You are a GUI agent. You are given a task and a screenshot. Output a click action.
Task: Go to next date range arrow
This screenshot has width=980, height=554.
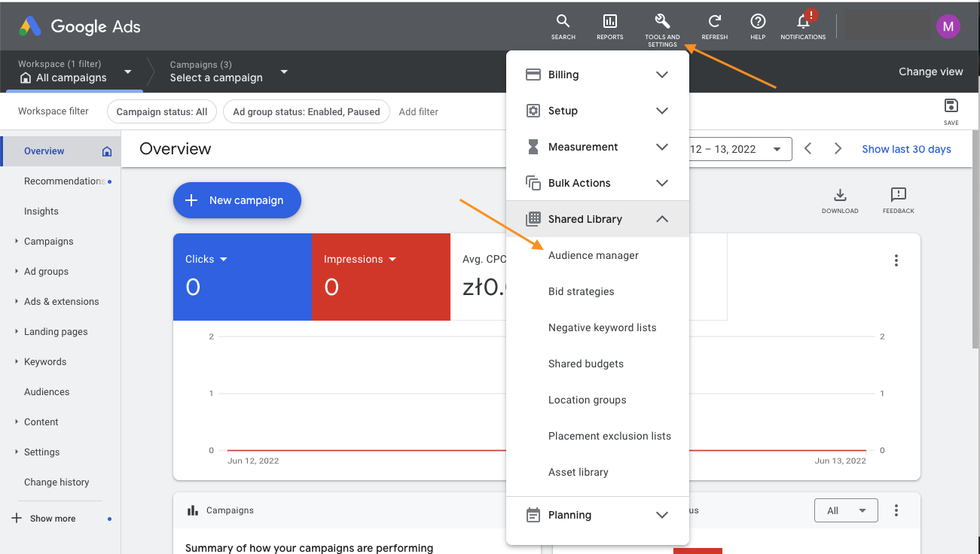(x=838, y=149)
